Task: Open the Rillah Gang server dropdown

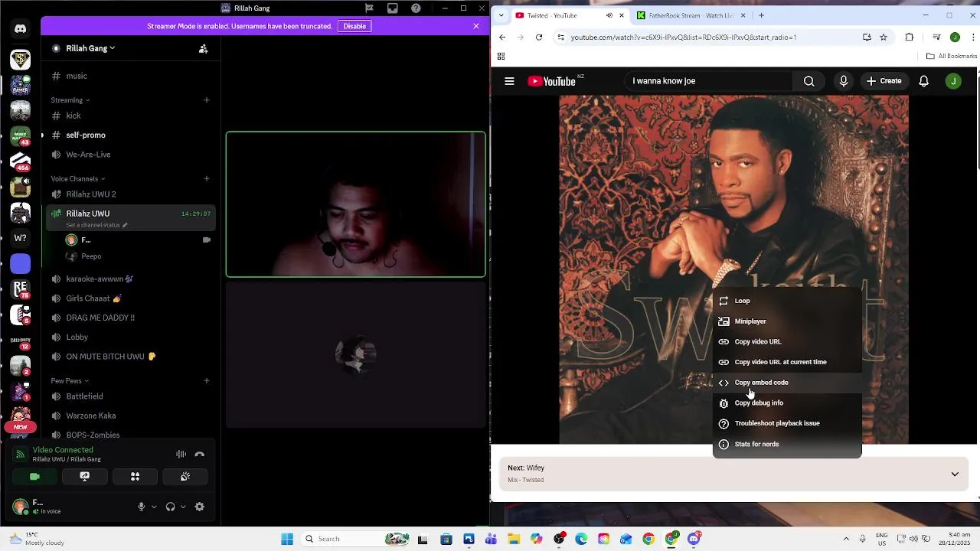Action: coord(90,48)
